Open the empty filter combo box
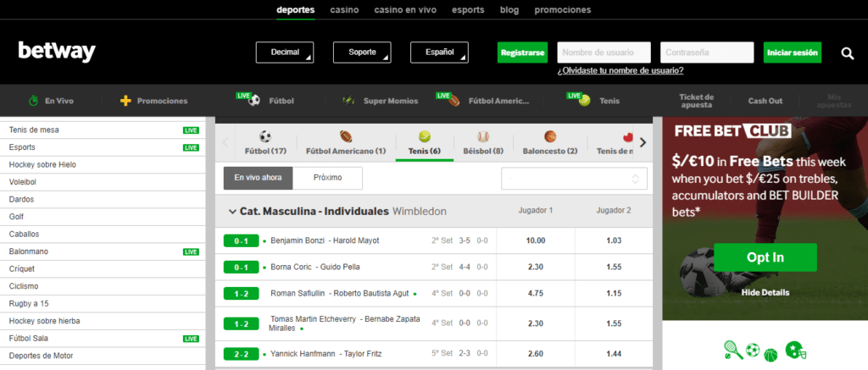 (574, 179)
